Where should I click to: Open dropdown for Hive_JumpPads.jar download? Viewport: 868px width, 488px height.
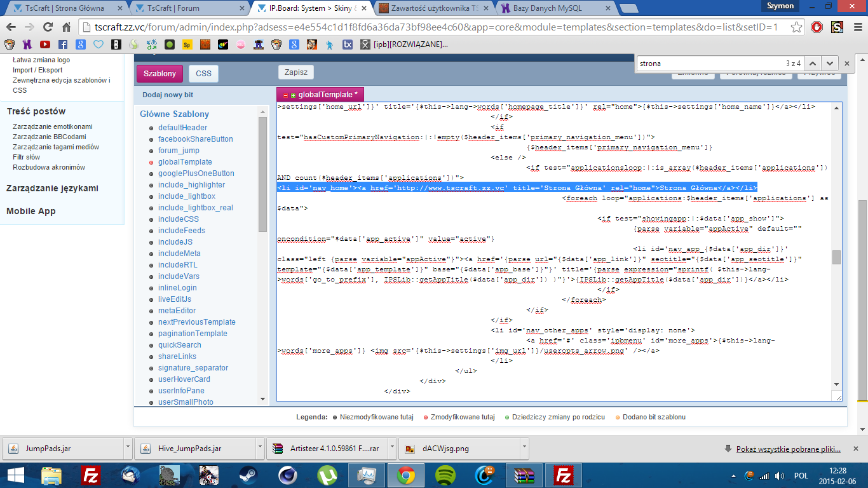point(260,447)
